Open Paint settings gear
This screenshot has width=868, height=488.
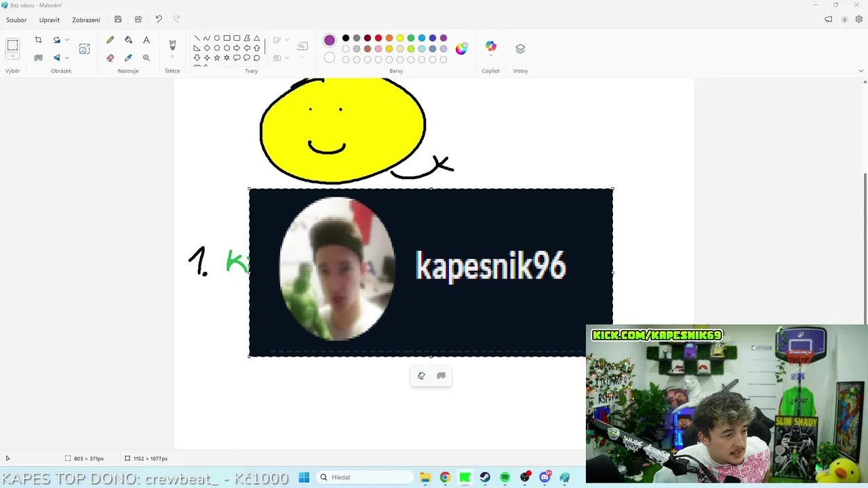pyautogui.click(x=859, y=20)
